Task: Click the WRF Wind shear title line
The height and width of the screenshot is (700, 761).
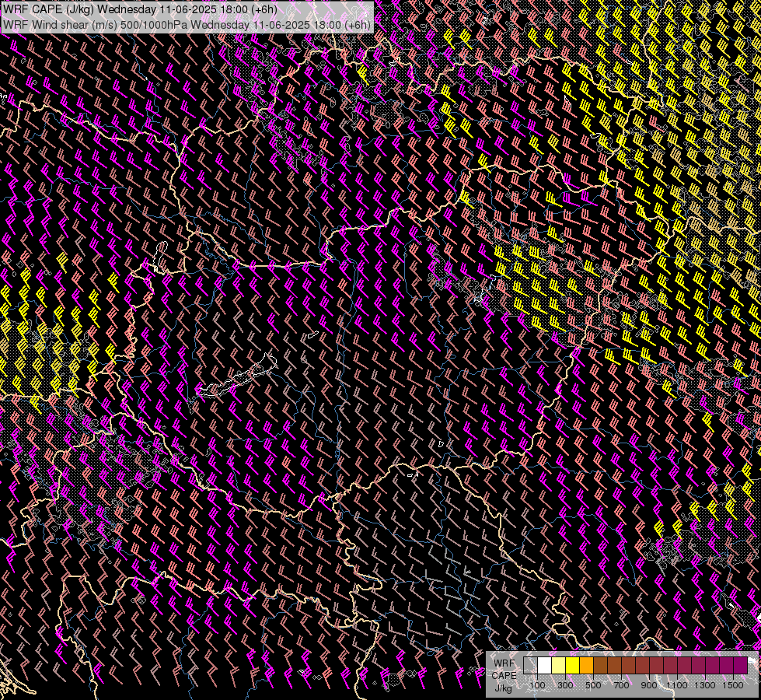Action: pyautogui.click(x=187, y=25)
